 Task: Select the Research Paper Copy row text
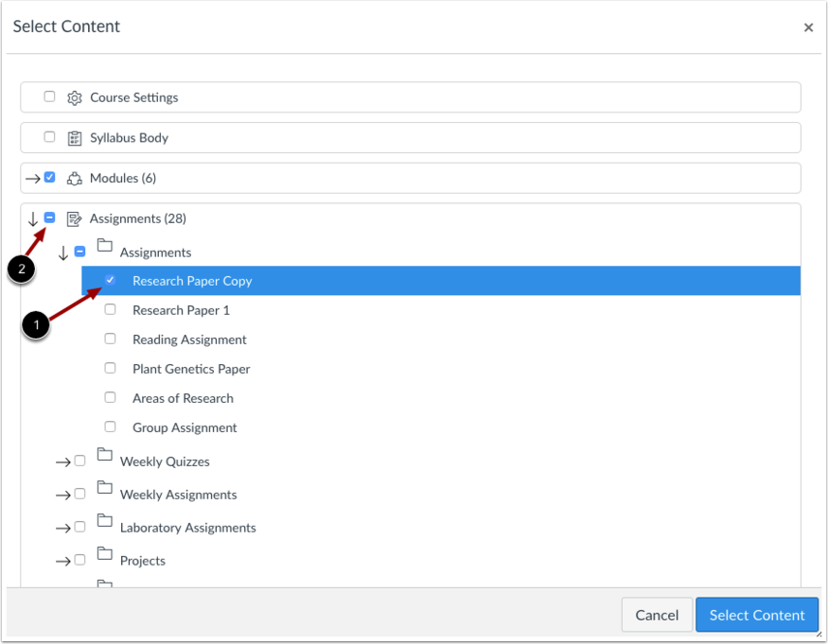tap(192, 281)
